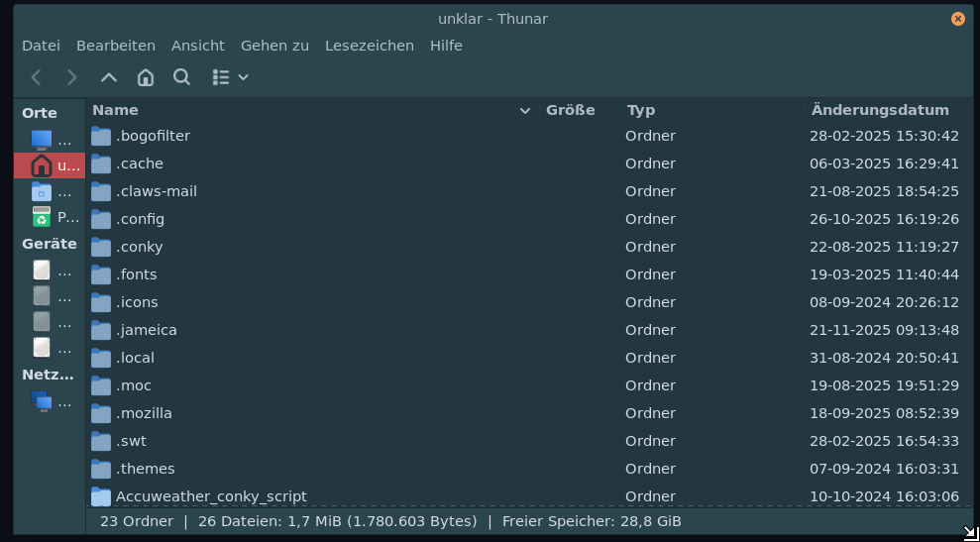Close the Thunar window with orange button
Screen dimensions: 980x542
(957, 19)
